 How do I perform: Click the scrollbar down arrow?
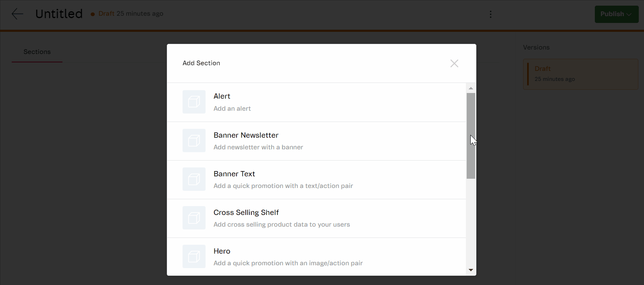471,270
